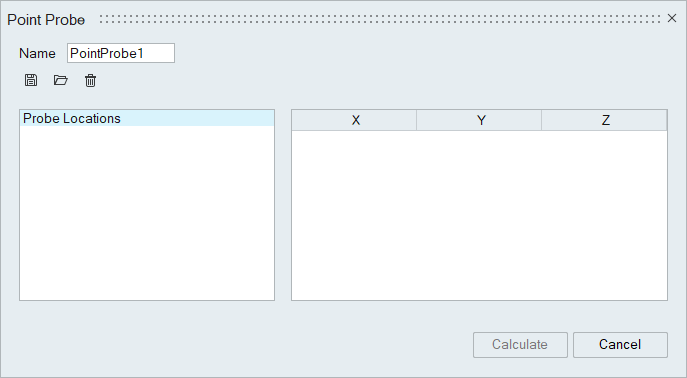
Task: Open probe locations file via folder icon
Action: coord(60,80)
